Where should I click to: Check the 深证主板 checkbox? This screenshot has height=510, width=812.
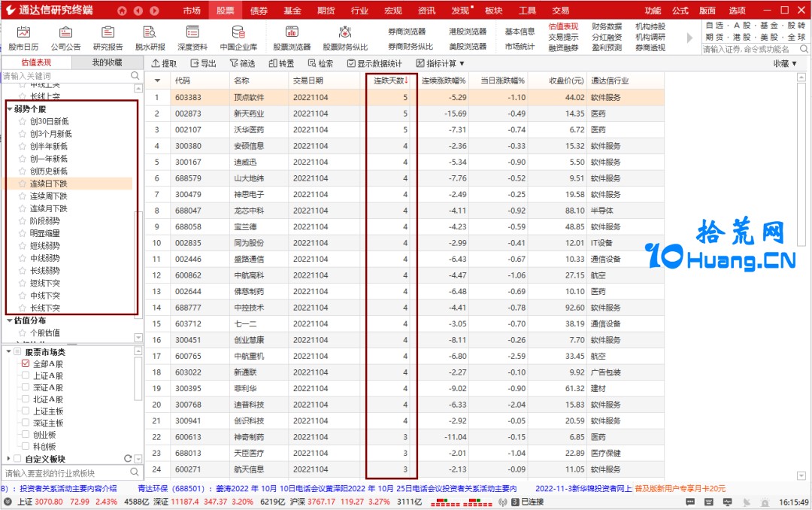pos(26,423)
